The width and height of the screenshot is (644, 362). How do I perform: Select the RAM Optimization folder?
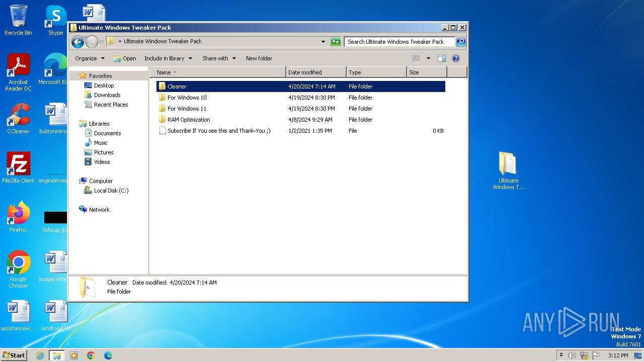[x=300, y=120]
